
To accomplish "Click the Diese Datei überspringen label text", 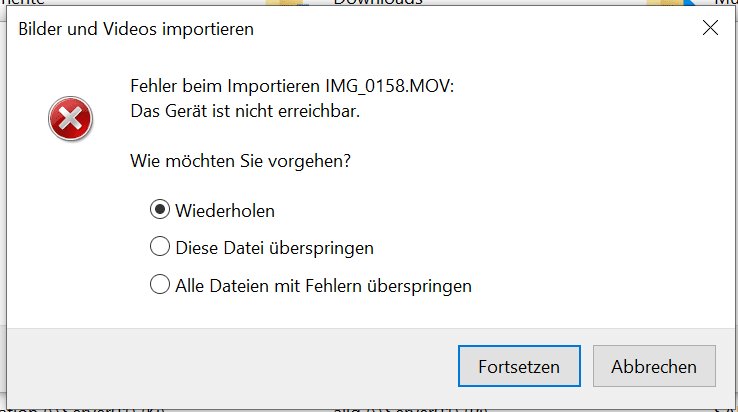I will tap(274, 248).
